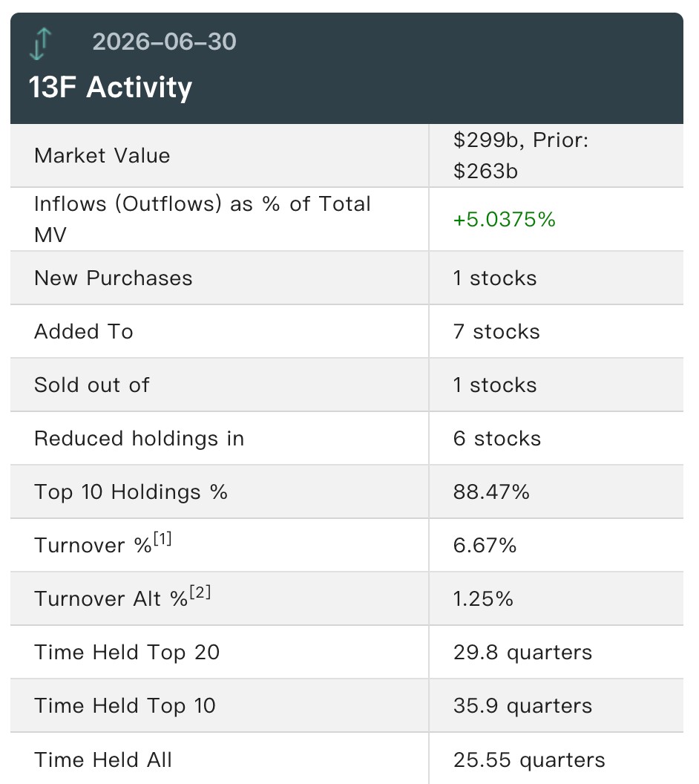Select the Sold out of row label
699x784 pixels.
coord(92,385)
